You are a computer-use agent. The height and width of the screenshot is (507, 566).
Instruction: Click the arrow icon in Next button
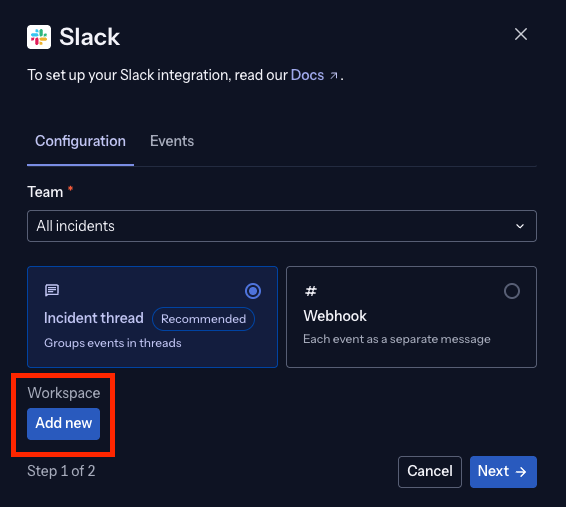click(521, 472)
